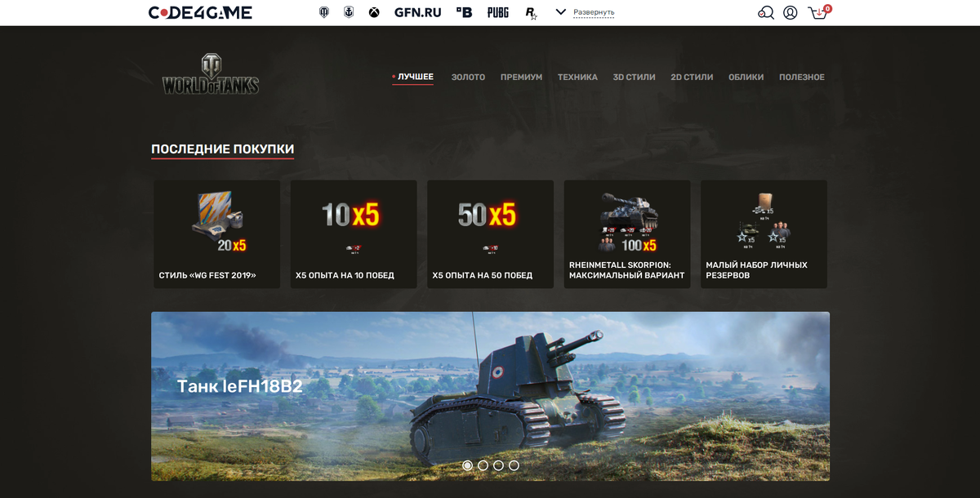Open the PUBG category
980x498 pixels.
pyautogui.click(x=498, y=12)
